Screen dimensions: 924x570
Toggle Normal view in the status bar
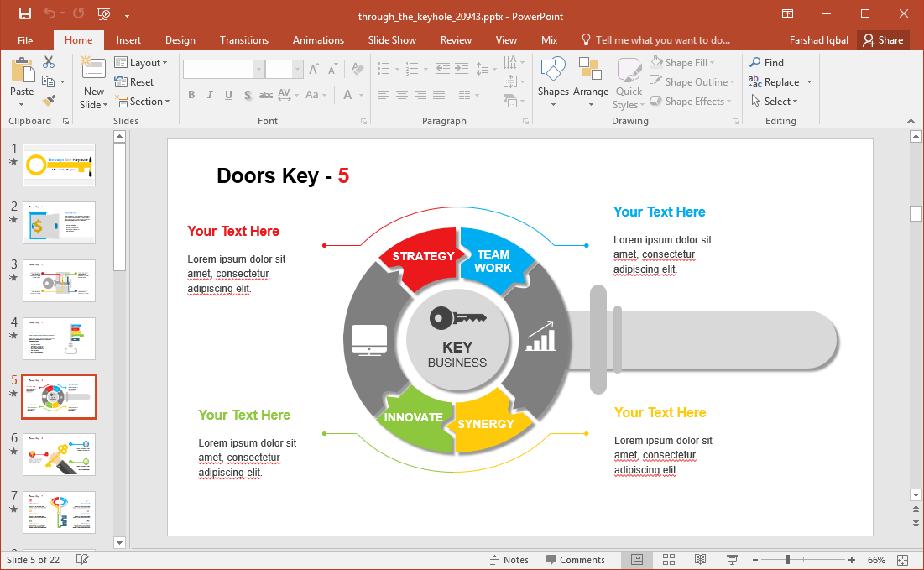[x=637, y=560]
